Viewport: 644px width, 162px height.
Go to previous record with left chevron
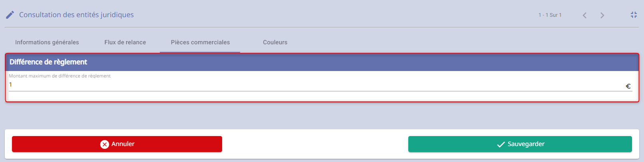(x=584, y=15)
